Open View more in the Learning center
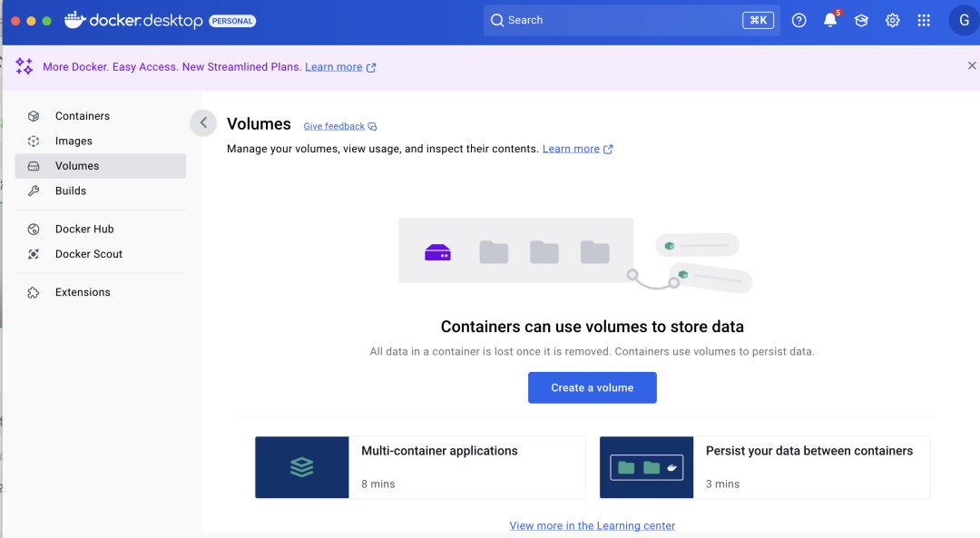Screen dimensions: 980x538 (593, 525)
